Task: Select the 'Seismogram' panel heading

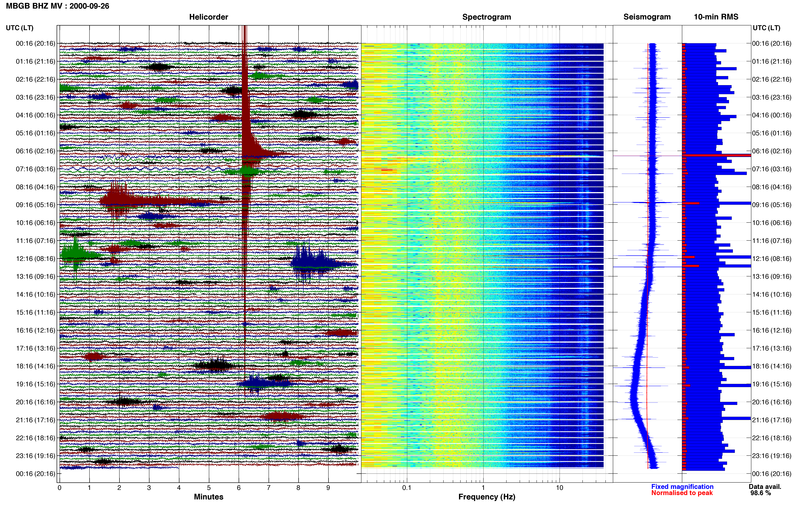Action: (647, 17)
